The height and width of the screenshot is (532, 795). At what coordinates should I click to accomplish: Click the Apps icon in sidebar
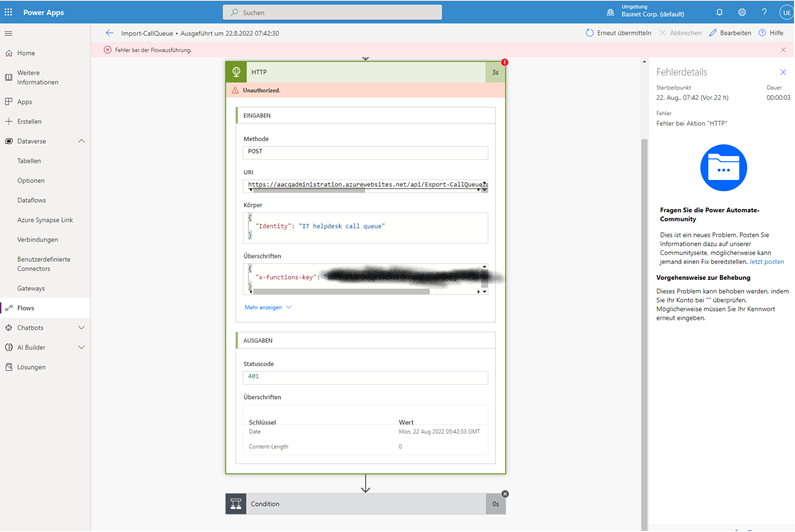[x=9, y=101]
